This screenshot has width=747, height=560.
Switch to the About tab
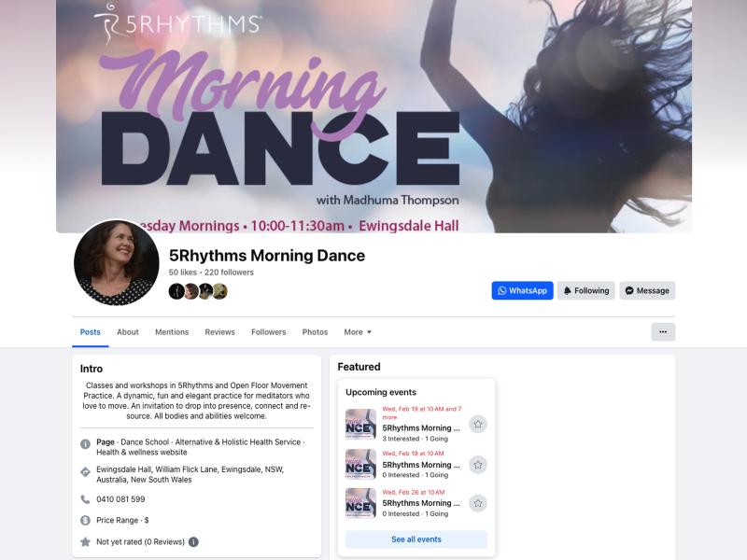(x=128, y=332)
